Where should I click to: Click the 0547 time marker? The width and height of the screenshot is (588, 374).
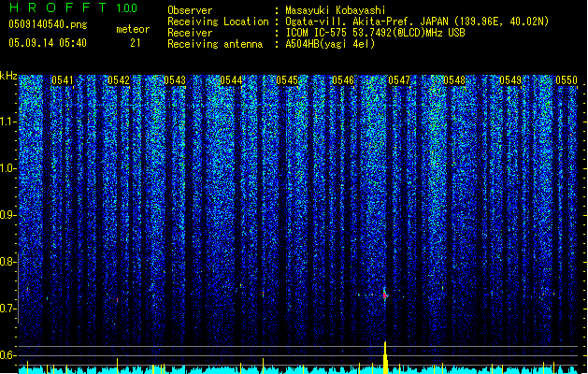[399, 80]
